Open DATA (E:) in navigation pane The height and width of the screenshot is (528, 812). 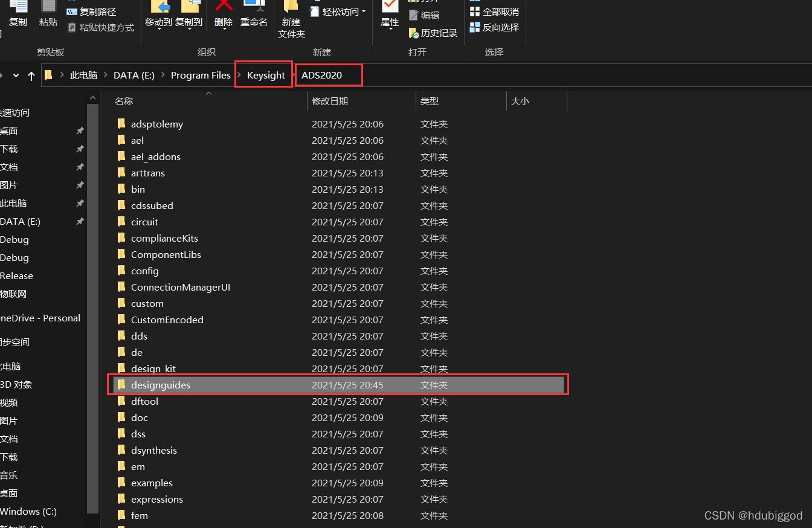[20, 222]
